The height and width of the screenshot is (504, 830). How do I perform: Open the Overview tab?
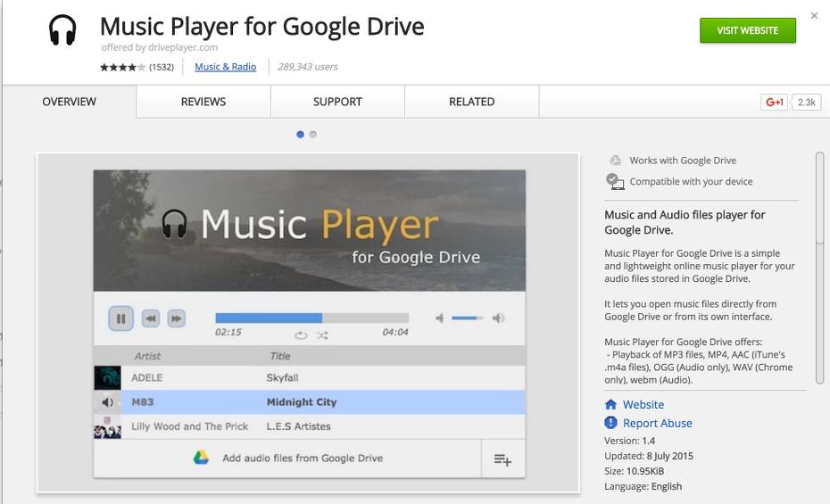click(x=70, y=102)
